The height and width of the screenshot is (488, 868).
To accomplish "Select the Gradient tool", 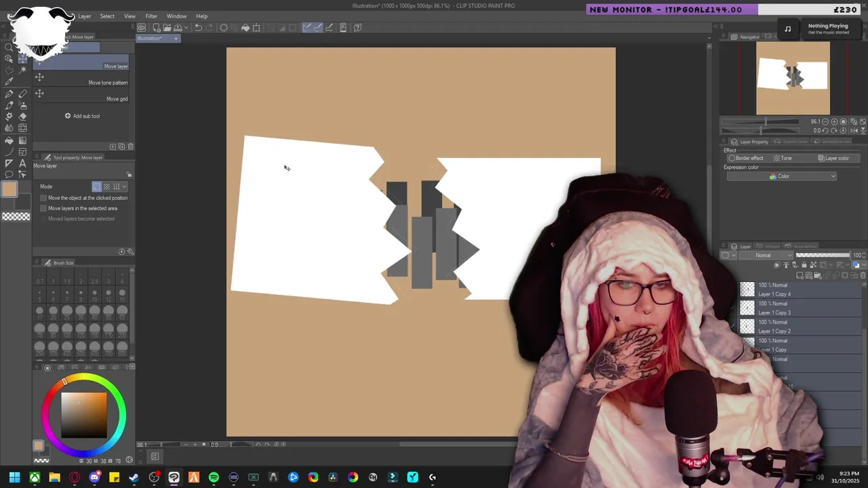I will point(22,141).
